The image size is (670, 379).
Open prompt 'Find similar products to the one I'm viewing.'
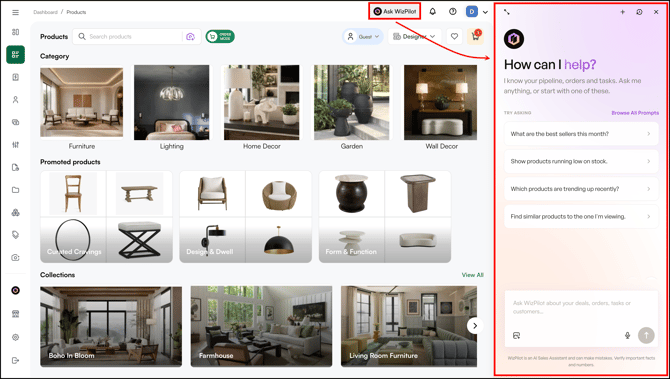pos(581,217)
